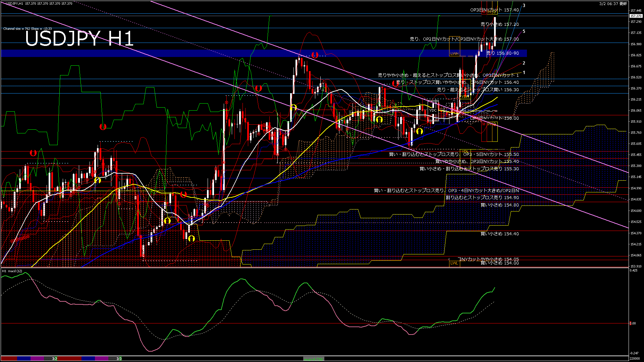Click red sell-arrow marker inside blue resistance zone
Screen dimensions: 644x362
pos(315,55)
